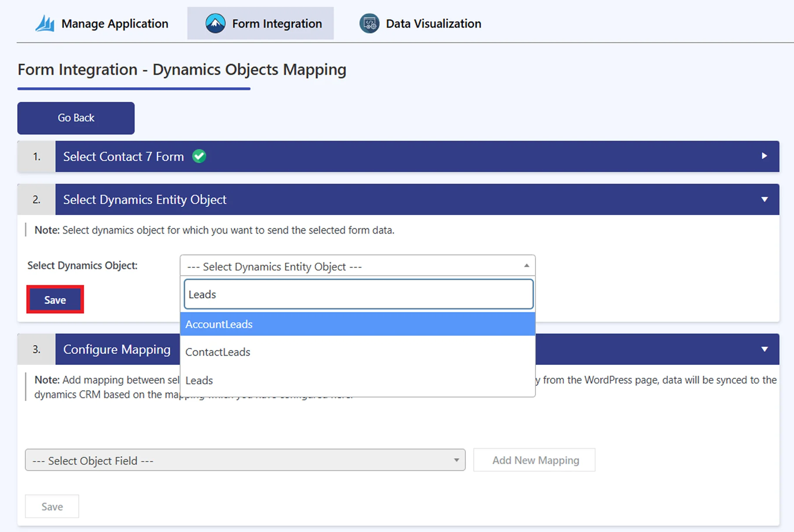Collapse the Select Dynamics Entity Object section
794x532 pixels.
coord(765,199)
